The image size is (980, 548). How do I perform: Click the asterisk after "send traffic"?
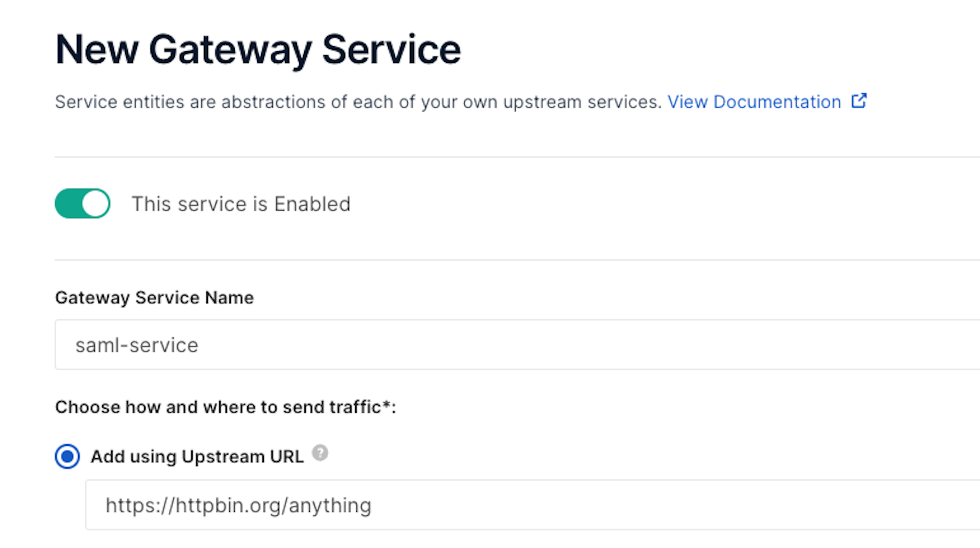(386, 405)
